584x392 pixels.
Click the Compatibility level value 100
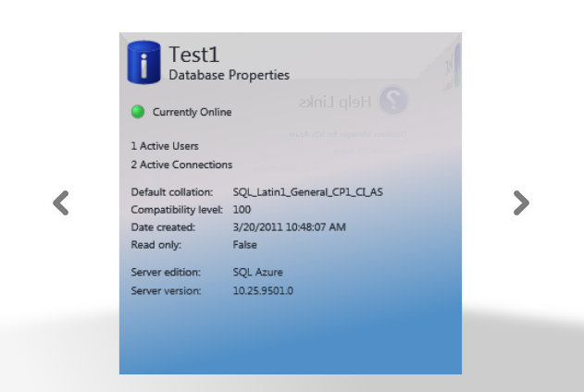pyautogui.click(x=242, y=210)
